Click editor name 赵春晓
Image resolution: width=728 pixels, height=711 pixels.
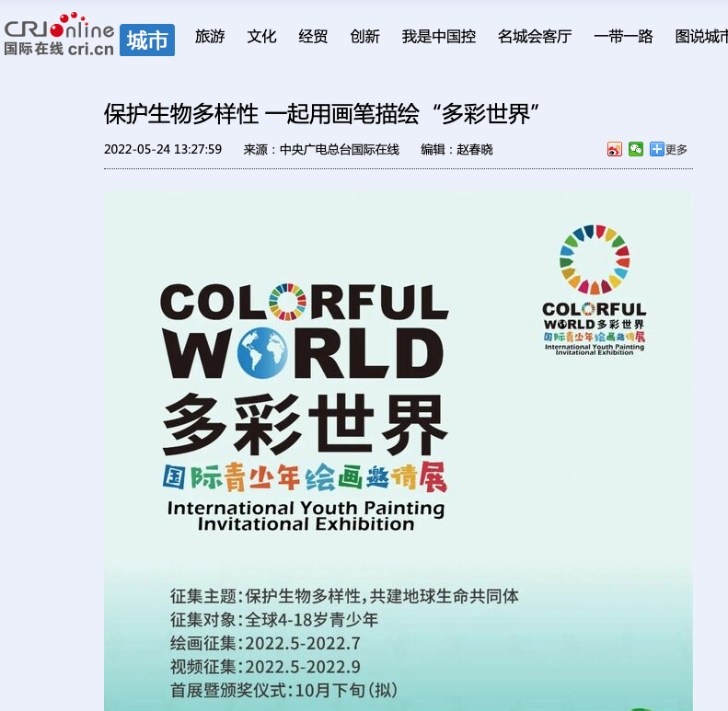click(475, 149)
